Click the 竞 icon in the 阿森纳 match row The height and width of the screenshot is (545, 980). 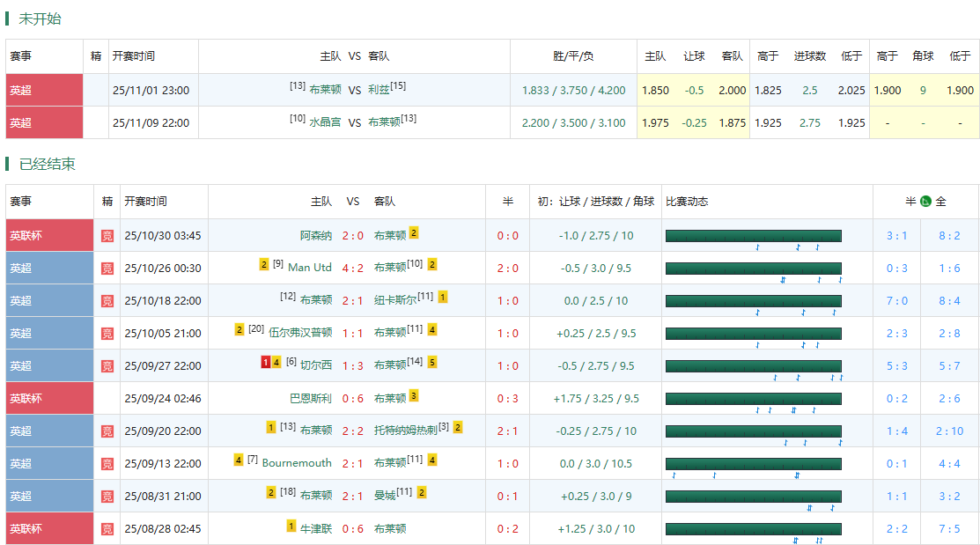coord(107,235)
